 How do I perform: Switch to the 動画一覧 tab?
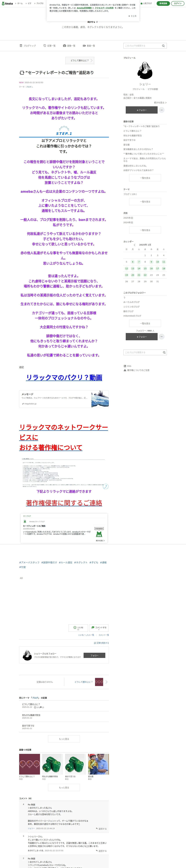click(89, 46)
